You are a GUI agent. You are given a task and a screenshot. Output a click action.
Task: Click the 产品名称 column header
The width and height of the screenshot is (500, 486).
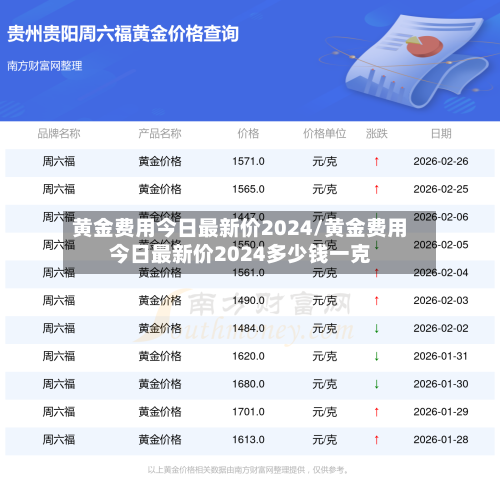pyautogui.click(x=160, y=134)
